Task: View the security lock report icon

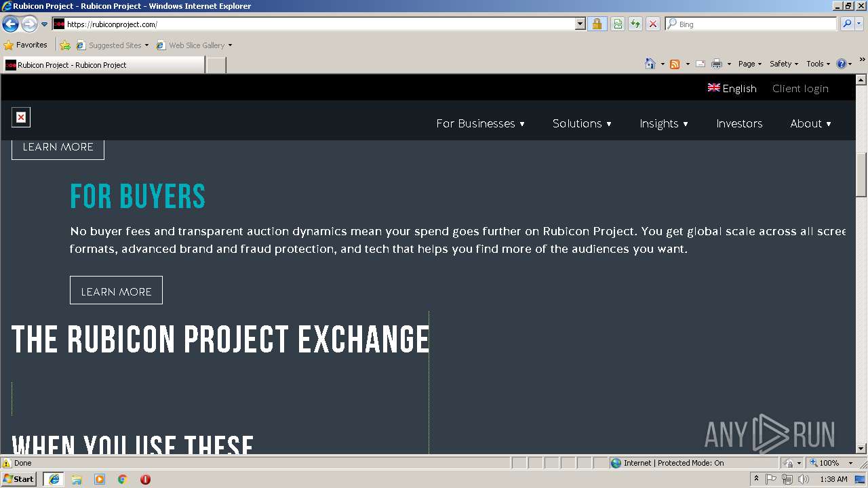Action: [x=597, y=24]
